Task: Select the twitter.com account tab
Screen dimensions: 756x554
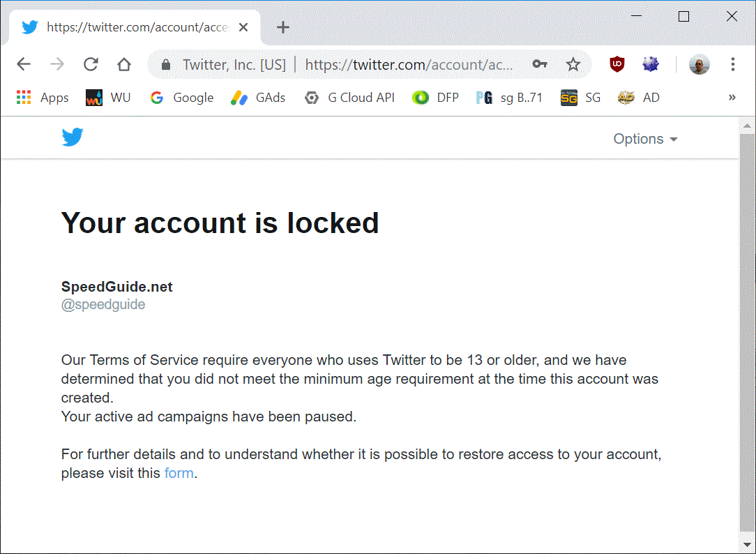Action: point(135,27)
